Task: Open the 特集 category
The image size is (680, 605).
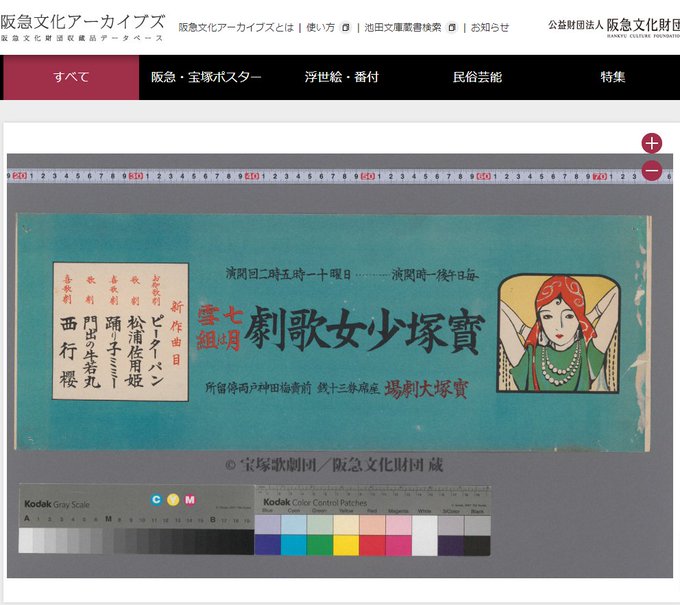Action: [x=612, y=77]
